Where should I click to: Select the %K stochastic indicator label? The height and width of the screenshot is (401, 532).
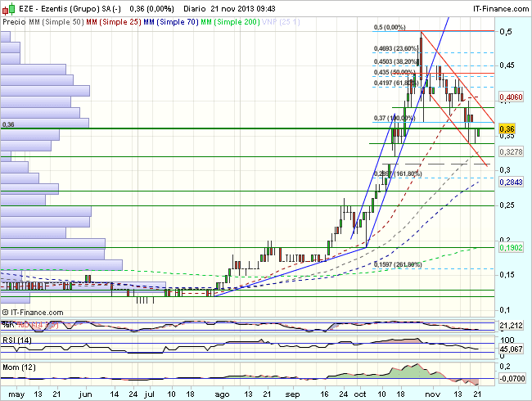(7, 324)
